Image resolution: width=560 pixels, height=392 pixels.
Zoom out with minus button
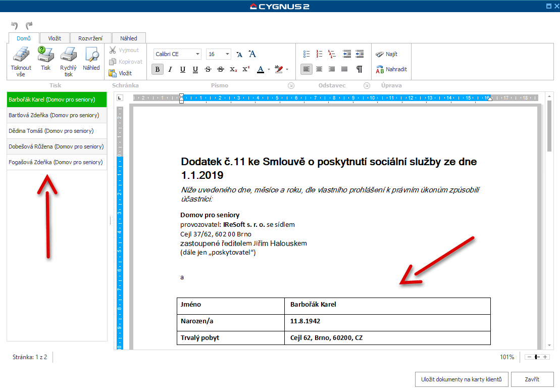pos(529,357)
